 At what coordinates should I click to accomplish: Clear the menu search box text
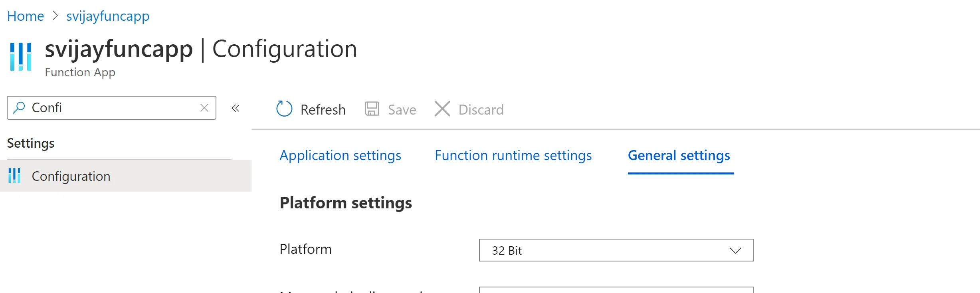pyautogui.click(x=204, y=108)
